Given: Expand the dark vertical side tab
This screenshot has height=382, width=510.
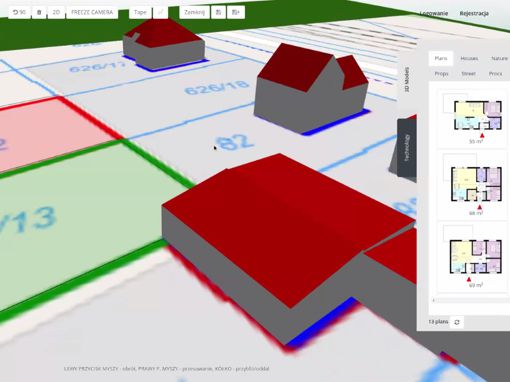Looking at the screenshot, I should point(407,148).
